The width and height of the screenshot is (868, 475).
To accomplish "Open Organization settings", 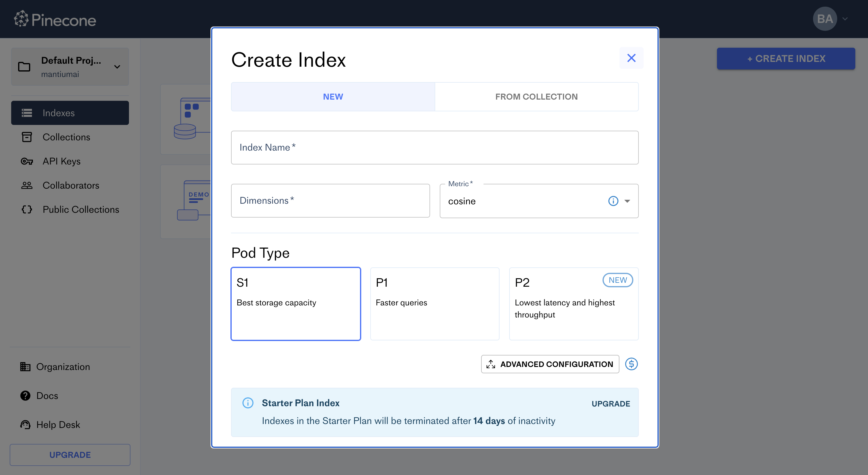I will [x=63, y=367].
